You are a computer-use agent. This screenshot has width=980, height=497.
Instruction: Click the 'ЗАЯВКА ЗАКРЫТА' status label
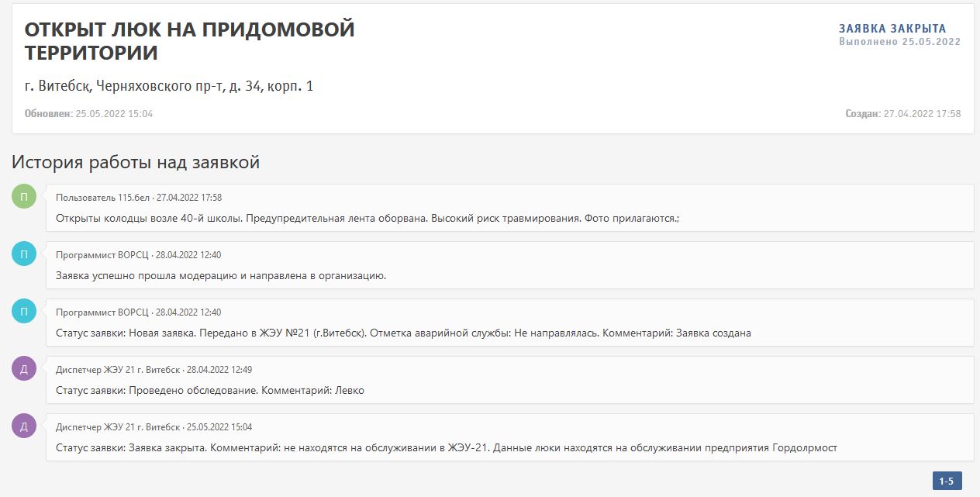point(892,29)
